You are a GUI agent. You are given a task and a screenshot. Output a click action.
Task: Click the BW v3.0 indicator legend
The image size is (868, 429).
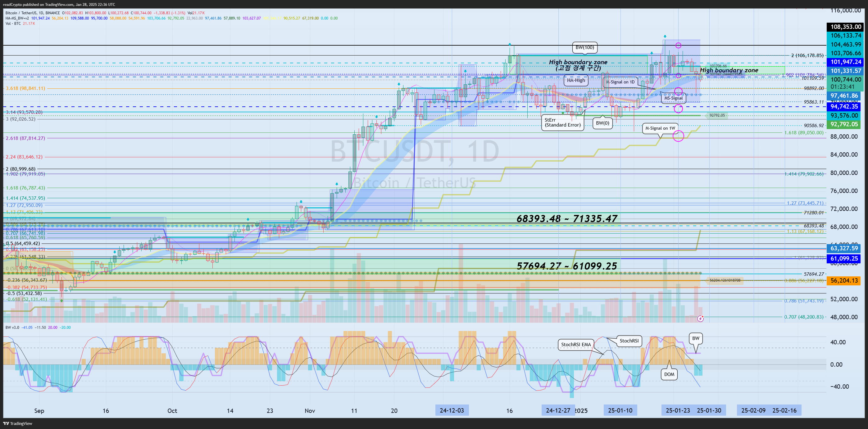click(x=12, y=327)
